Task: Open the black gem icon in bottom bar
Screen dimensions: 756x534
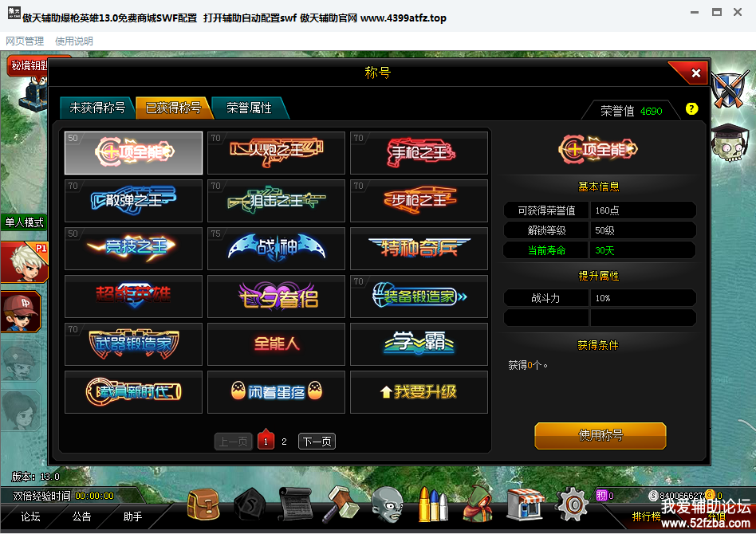Action: [x=250, y=505]
